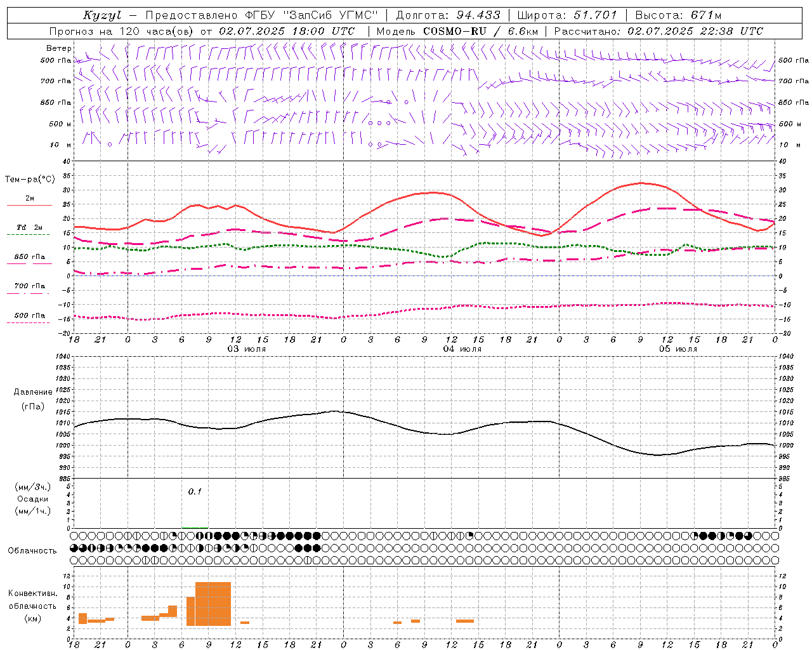This screenshot has height=650, width=812.
Task: Click the '(мм/3ч.)' precipitation unit label
Action: [x=33, y=487]
